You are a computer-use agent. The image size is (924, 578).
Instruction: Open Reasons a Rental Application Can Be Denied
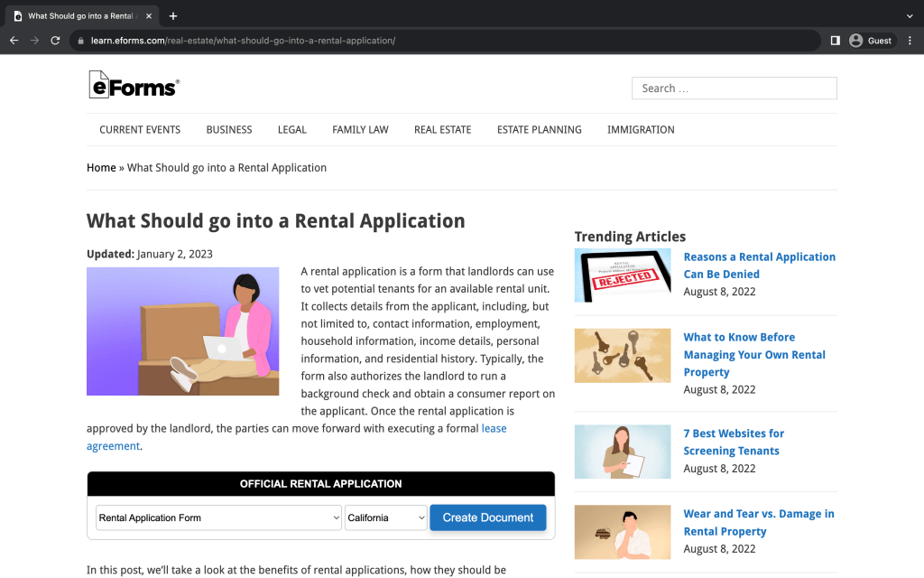tap(759, 266)
